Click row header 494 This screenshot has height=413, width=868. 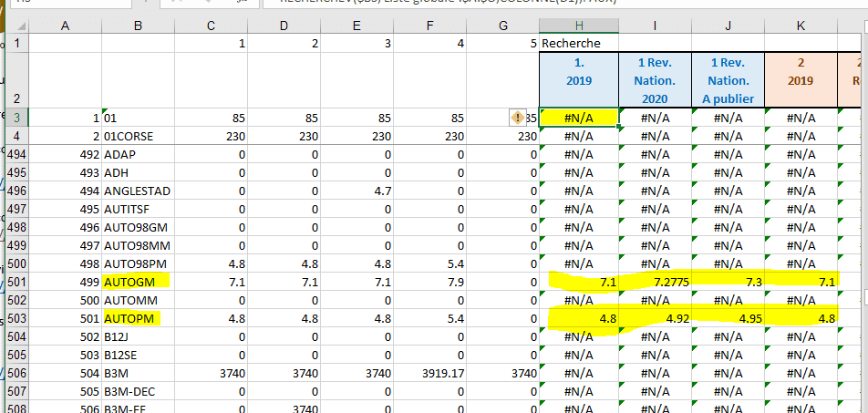(x=17, y=154)
